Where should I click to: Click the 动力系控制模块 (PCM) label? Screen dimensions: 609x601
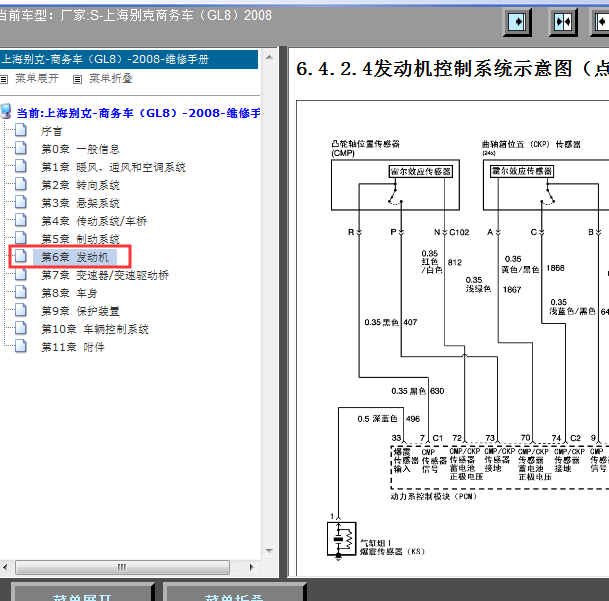point(433,496)
